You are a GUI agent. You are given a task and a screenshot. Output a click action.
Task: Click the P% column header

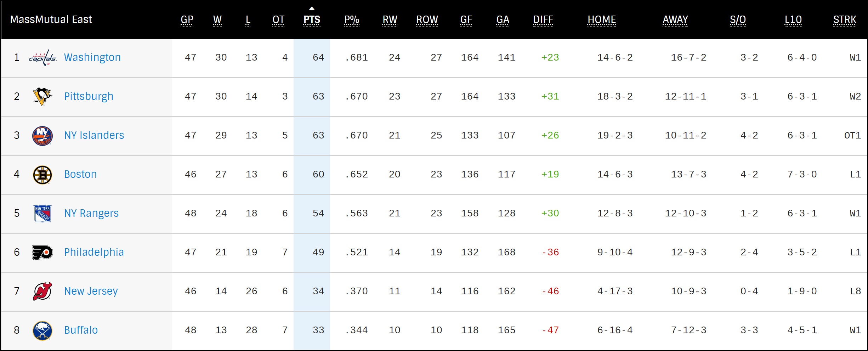pyautogui.click(x=352, y=20)
